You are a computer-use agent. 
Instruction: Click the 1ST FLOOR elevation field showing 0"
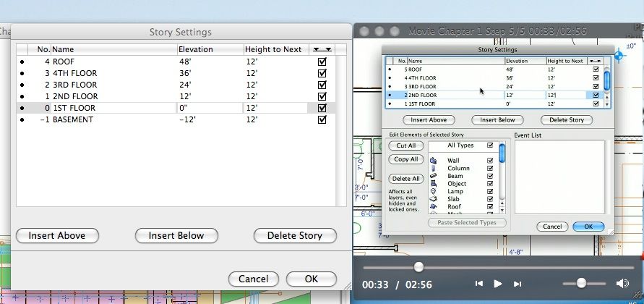[210, 108]
